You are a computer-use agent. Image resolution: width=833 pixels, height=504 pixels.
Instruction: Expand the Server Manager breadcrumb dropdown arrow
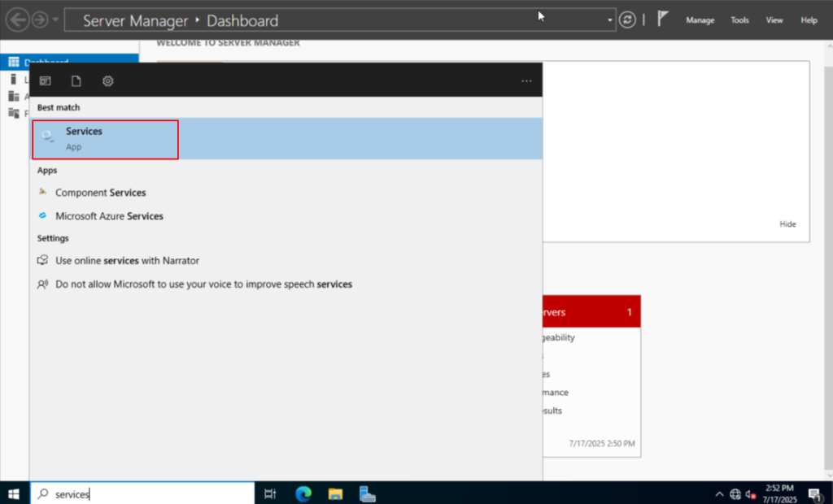(x=609, y=20)
